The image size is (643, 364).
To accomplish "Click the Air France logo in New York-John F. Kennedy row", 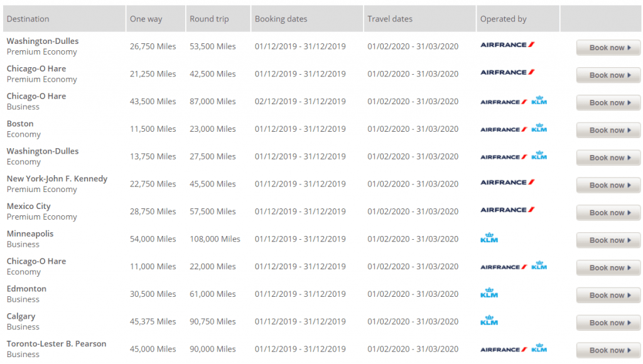I will [507, 183].
